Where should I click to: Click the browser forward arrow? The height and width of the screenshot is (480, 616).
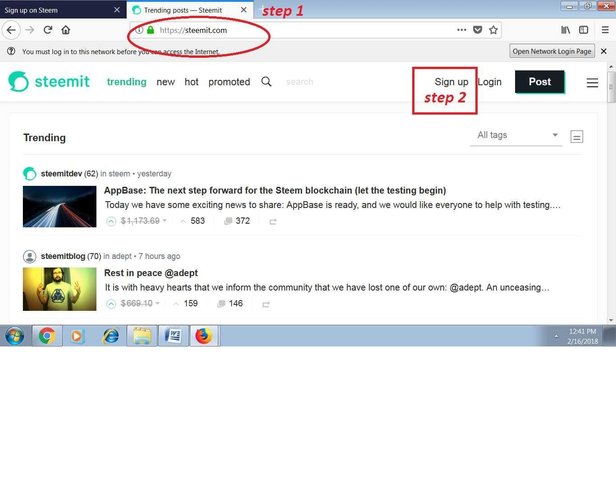tap(29, 30)
